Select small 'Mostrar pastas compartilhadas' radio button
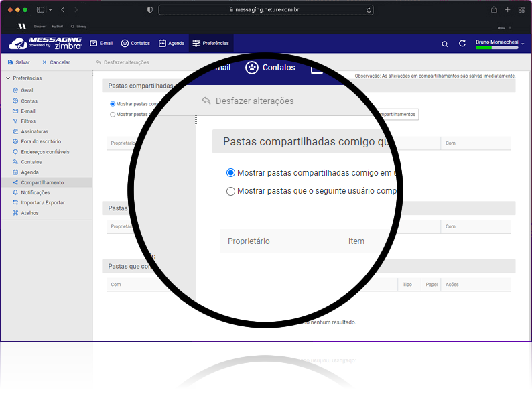Image resolution: width=532 pixels, height=398 pixels. point(113,104)
